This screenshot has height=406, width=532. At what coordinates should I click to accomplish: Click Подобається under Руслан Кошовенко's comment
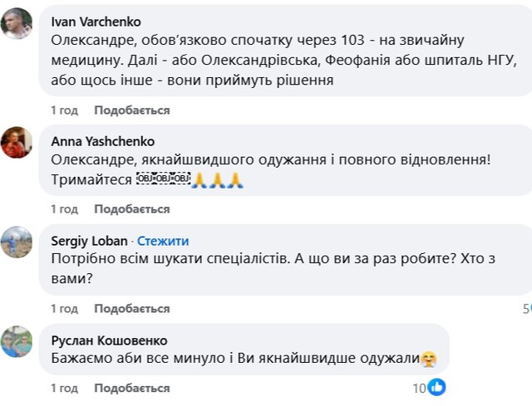[x=131, y=389]
